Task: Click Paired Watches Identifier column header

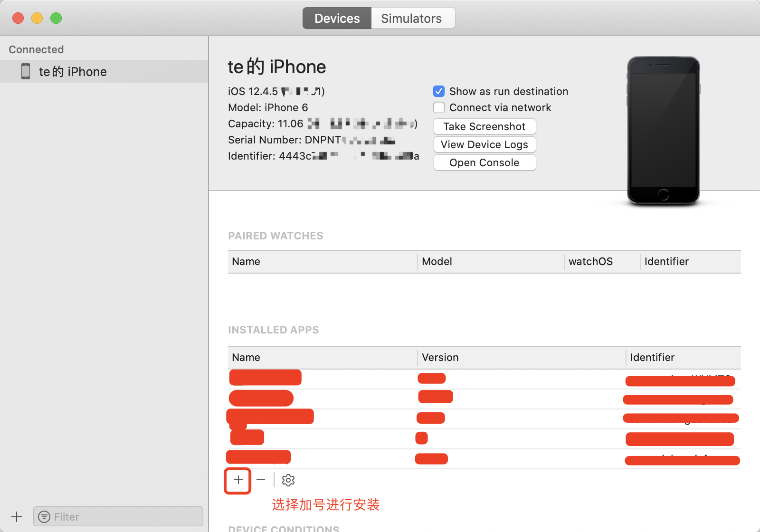Action: tap(691, 261)
